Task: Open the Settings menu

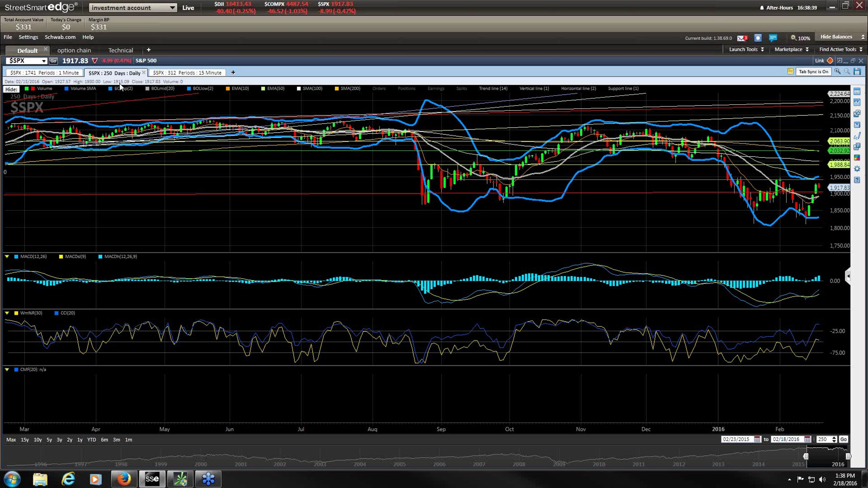Action: [28, 37]
